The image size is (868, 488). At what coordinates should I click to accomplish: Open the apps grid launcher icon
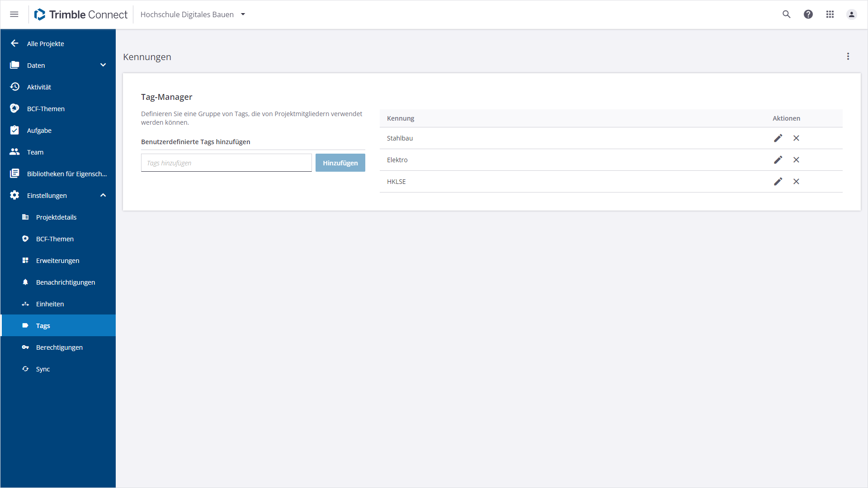point(830,14)
